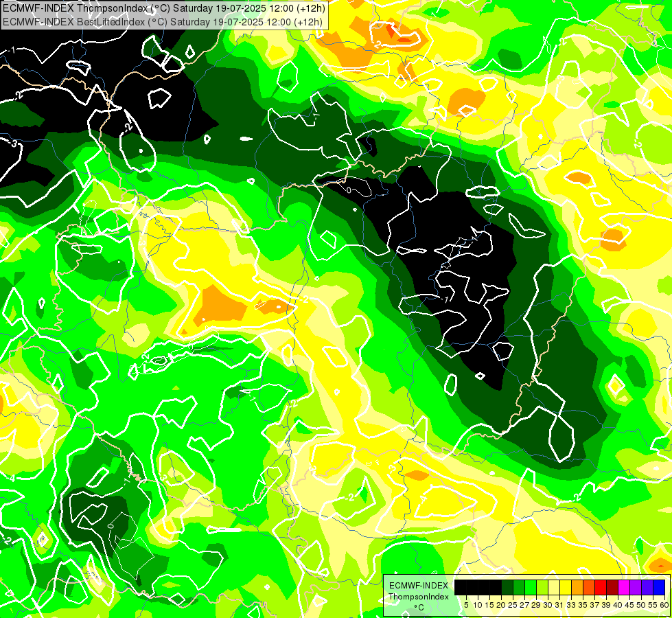Image resolution: width=672 pixels, height=618 pixels.
Task: Pick the violet 50-55 legend swatch
Action: (647, 587)
